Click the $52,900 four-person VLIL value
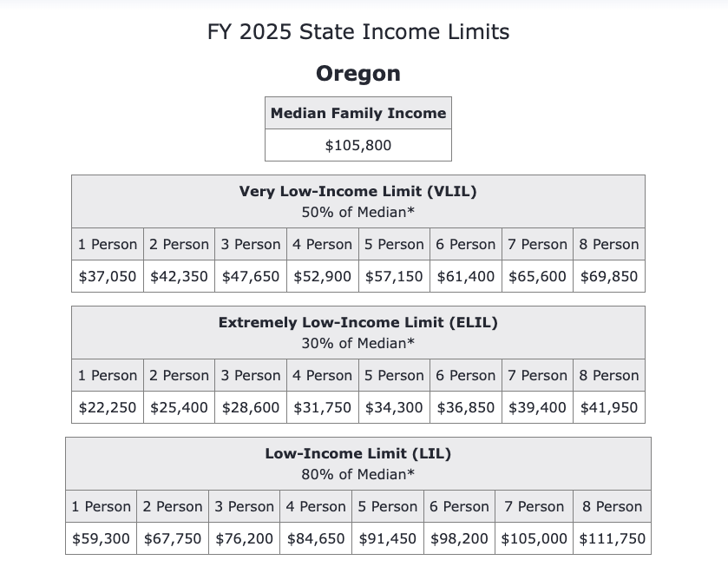 pos(323,276)
